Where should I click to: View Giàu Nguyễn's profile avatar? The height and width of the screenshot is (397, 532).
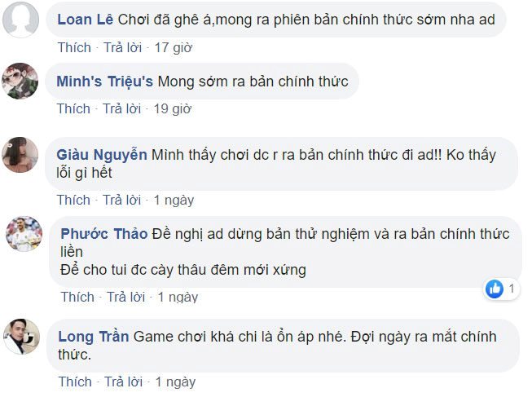(21, 154)
